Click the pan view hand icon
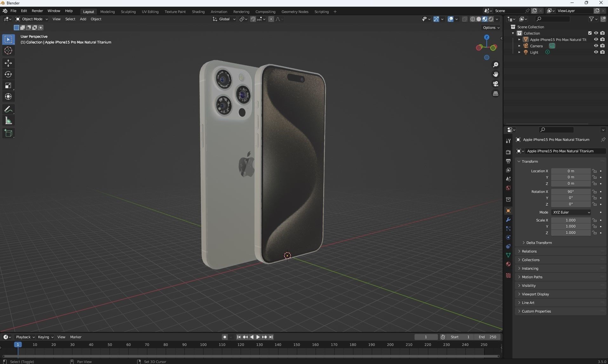Screen dimensions: 608x364 [x=495, y=74]
